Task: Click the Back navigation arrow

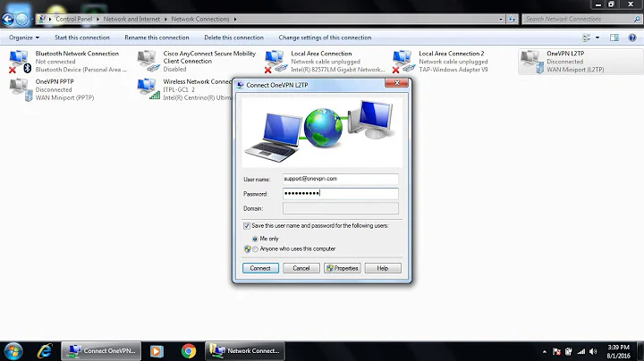Action: (x=8, y=19)
